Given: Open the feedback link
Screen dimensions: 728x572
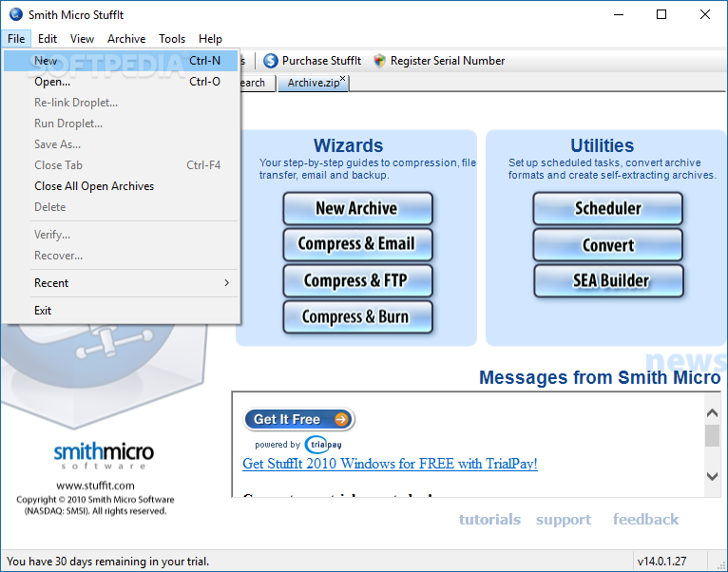Looking at the screenshot, I should (645, 519).
